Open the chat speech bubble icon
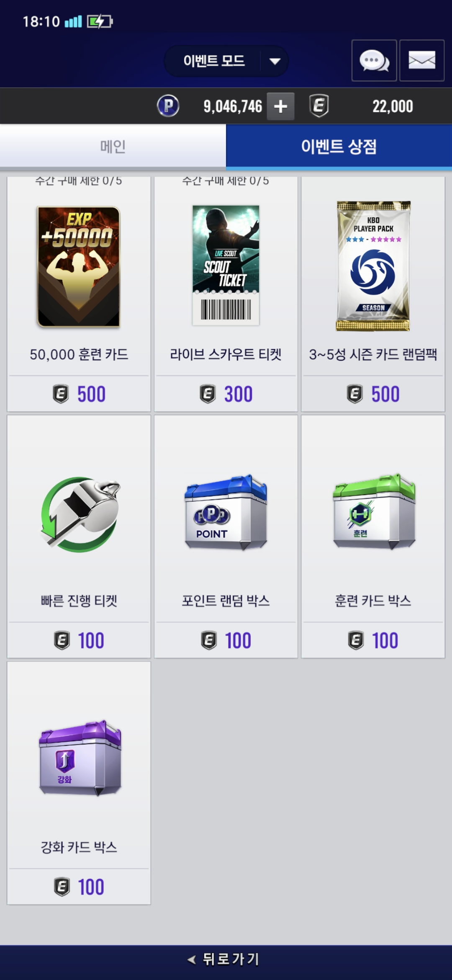Image resolution: width=452 pixels, height=980 pixels. [374, 60]
